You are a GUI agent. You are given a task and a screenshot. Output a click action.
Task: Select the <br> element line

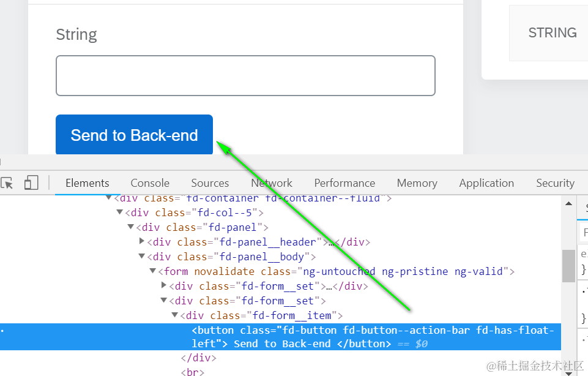[x=192, y=372]
